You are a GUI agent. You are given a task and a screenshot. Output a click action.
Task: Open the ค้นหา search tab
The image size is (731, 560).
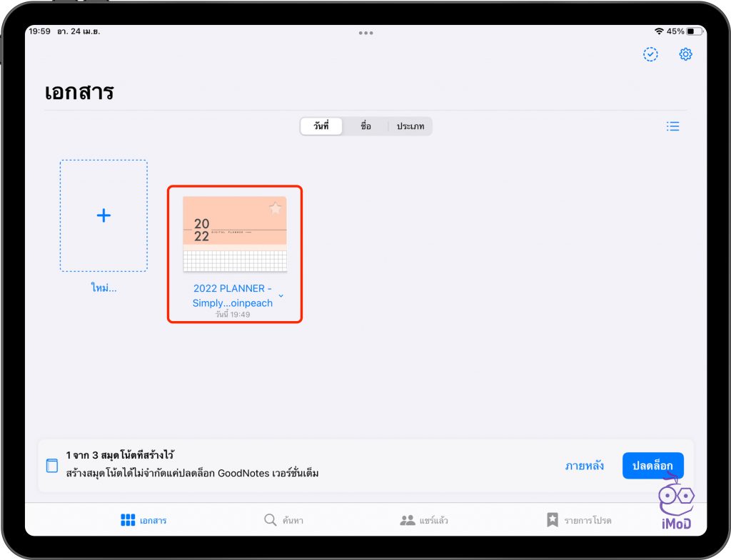tap(283, 520)
